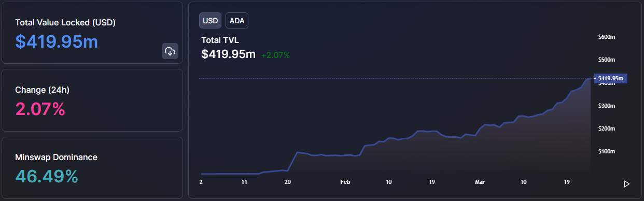Click the play animation triangle icon
The image size is (644, 201).
(626, 184)
